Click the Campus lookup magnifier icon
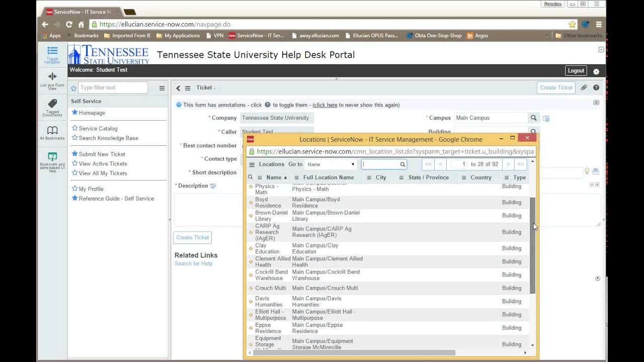Screen dimensions: 644x362 [533, 118]
